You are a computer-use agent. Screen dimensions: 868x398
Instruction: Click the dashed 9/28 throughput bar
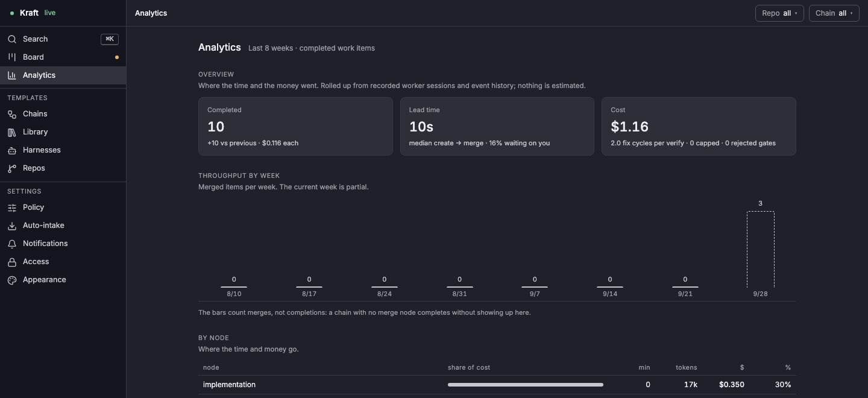click(x=760, y=249)
